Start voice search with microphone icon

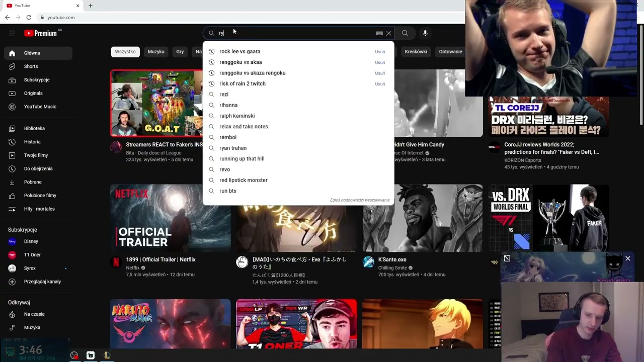(425, 33)
